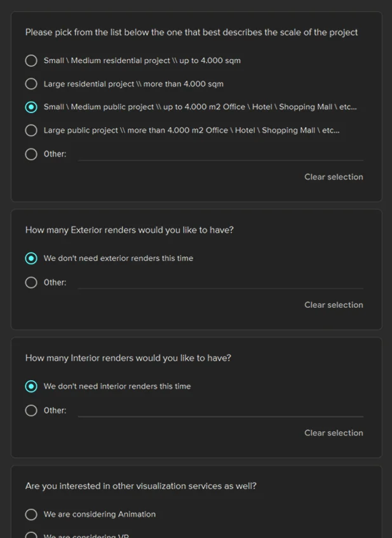Select no exterior renders needed option
The height and width of the screenshot is (538, 392).
coord(31,258)
